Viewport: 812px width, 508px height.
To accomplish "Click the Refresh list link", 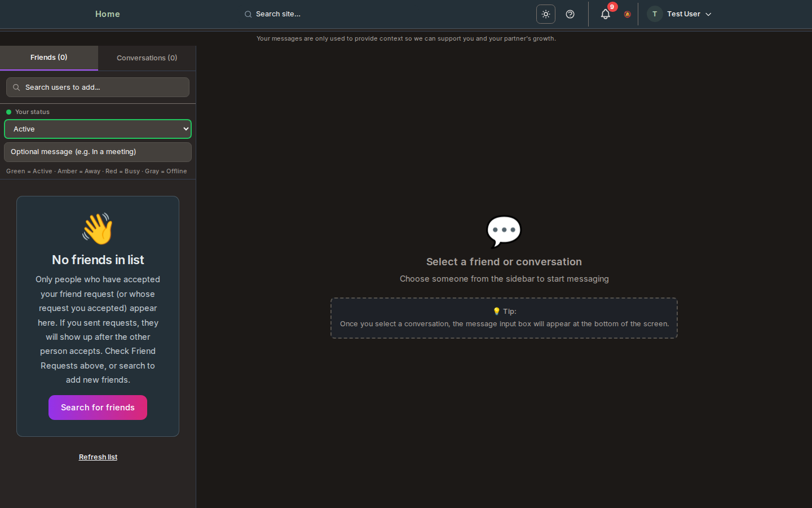I will pyautogui.click(x=98, y=457).
